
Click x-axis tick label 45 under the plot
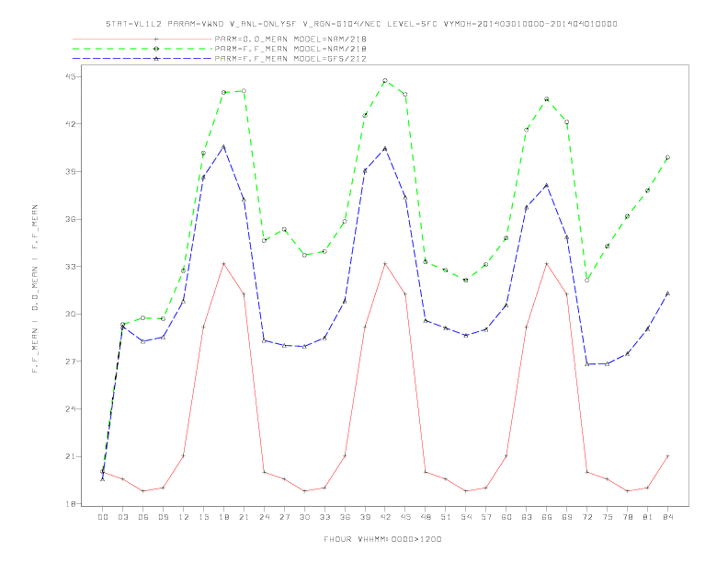(x=405, y=517)
